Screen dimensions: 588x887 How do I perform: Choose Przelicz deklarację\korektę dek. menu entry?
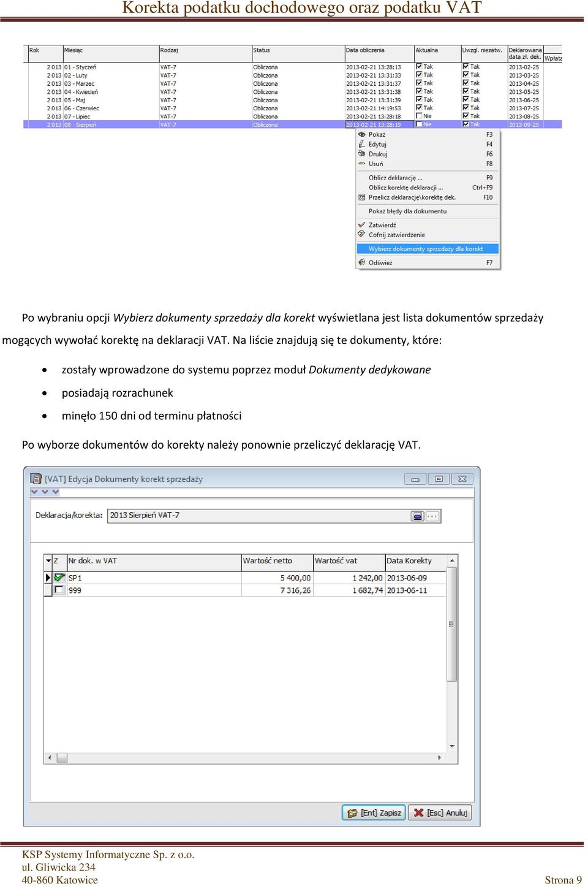pos(427,197)
